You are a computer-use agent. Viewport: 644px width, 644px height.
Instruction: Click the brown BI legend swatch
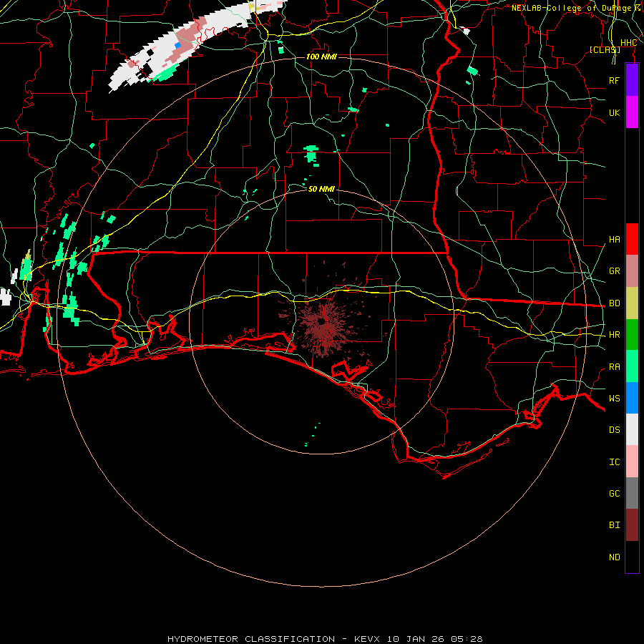632,525
